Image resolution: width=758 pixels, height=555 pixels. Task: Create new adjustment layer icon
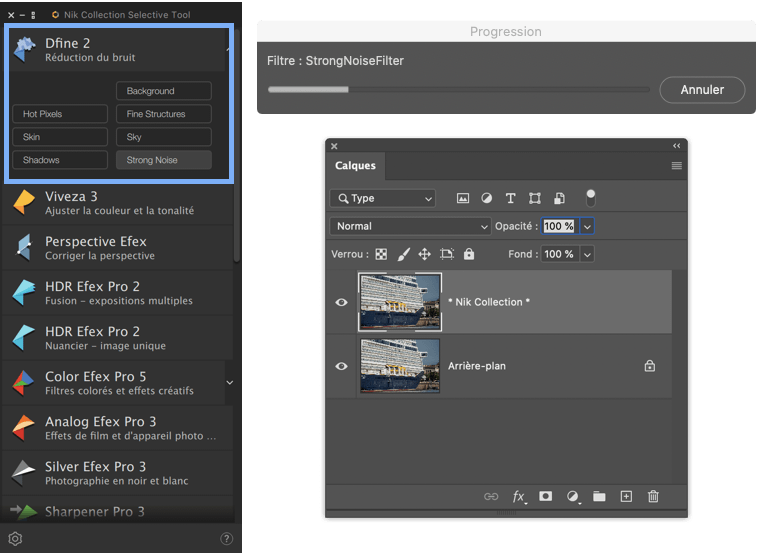coord(572,497)
